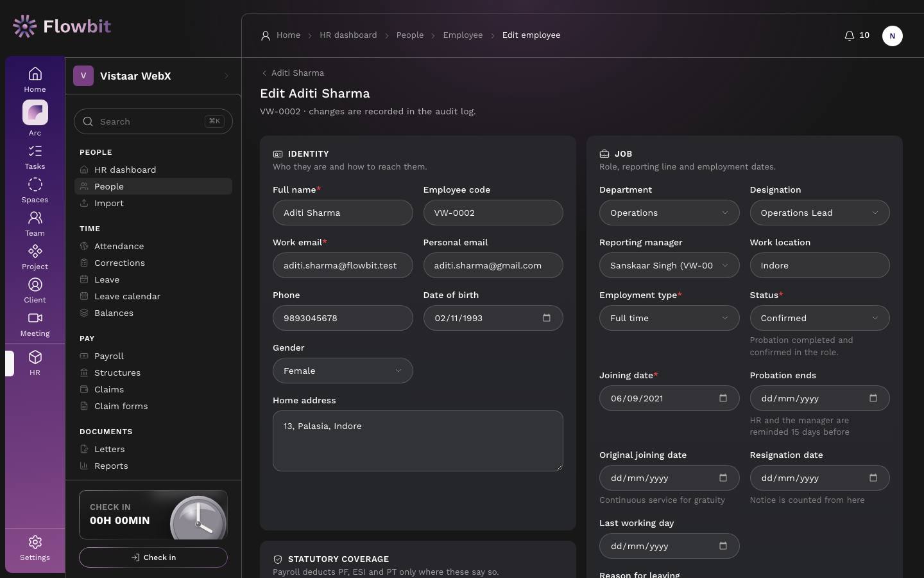Open the user avatar N menu
The image size is (924, 578).
tap(892, 36)
